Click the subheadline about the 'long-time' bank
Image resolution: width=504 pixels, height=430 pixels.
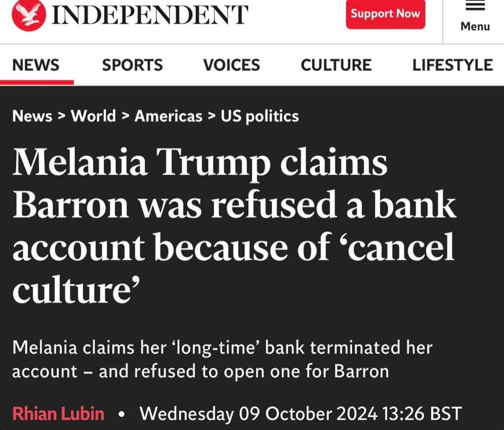[x=222, y=359]
